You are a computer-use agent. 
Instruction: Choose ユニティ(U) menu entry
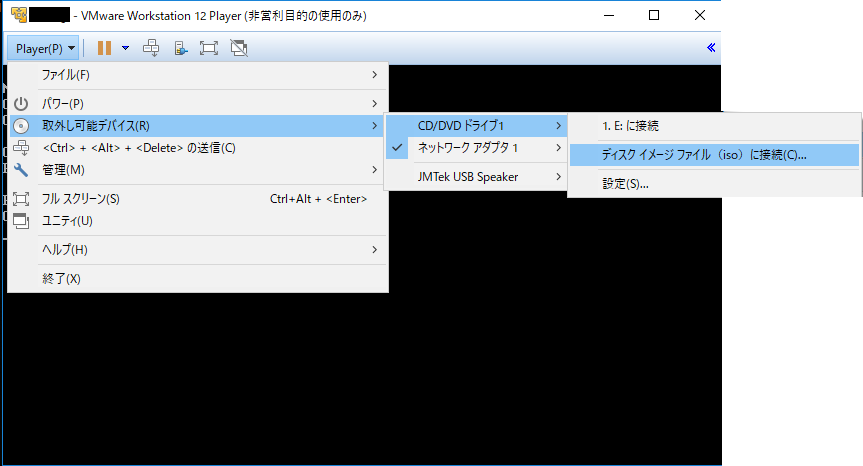(x=198, y=221)
